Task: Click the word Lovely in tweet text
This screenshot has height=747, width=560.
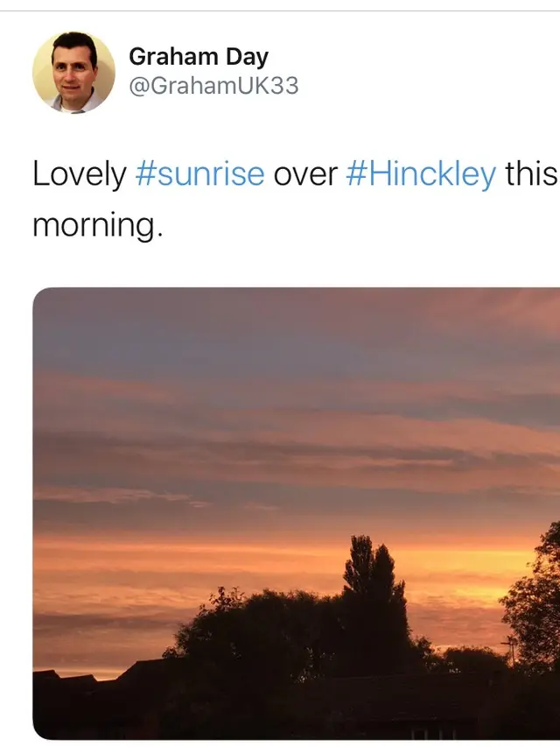Action: tap(80, 174)
